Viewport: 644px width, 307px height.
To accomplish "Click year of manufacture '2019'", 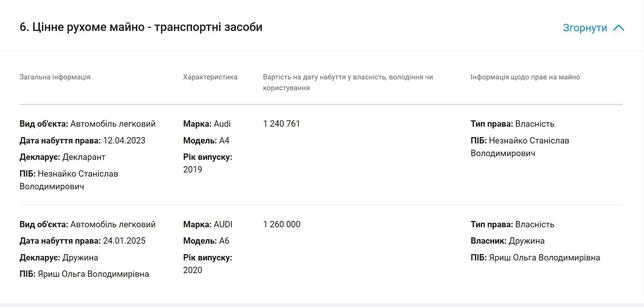I will coord(192,170).
